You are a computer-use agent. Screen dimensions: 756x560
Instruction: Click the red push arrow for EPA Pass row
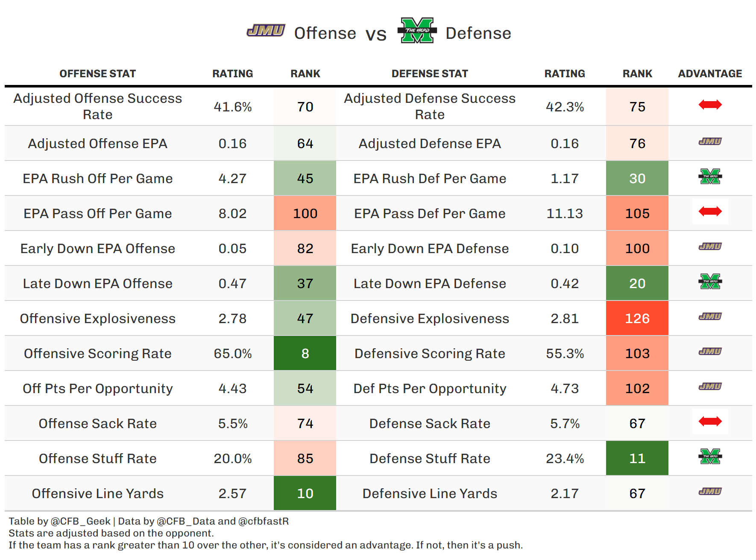point(710,211)
